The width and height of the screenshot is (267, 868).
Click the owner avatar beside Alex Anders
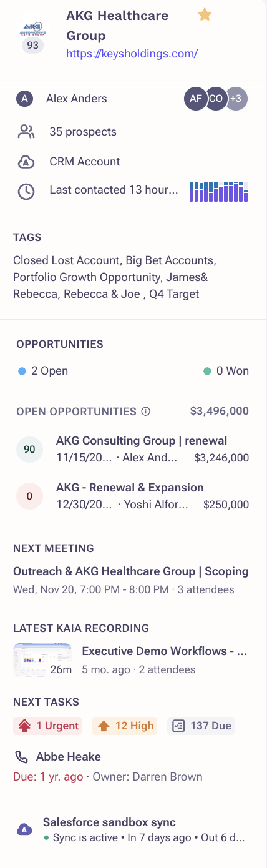coord(24,99)
